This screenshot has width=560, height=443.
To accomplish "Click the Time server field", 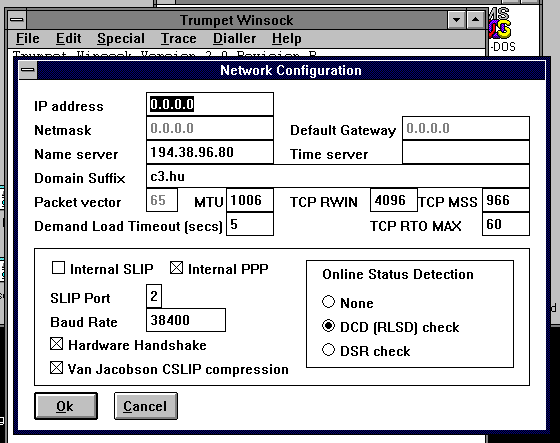I will (x=466, y=152).
